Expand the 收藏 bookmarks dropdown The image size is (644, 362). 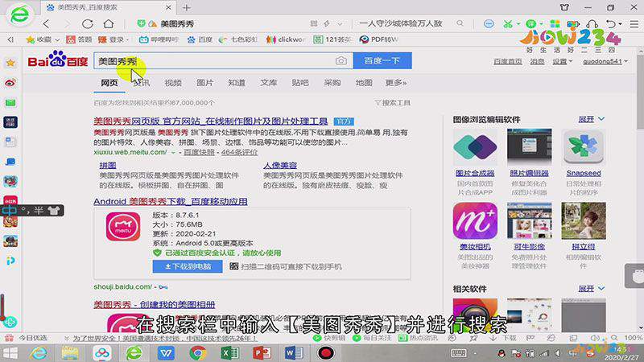[57, 39]
